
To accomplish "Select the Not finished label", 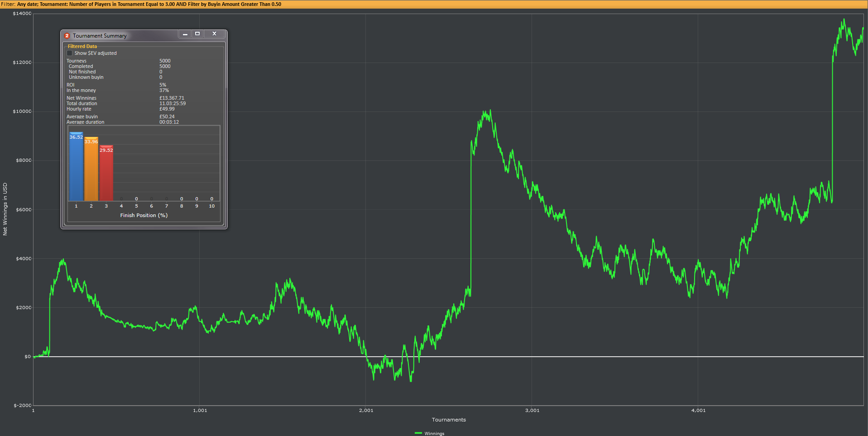I will coord(82,72).
